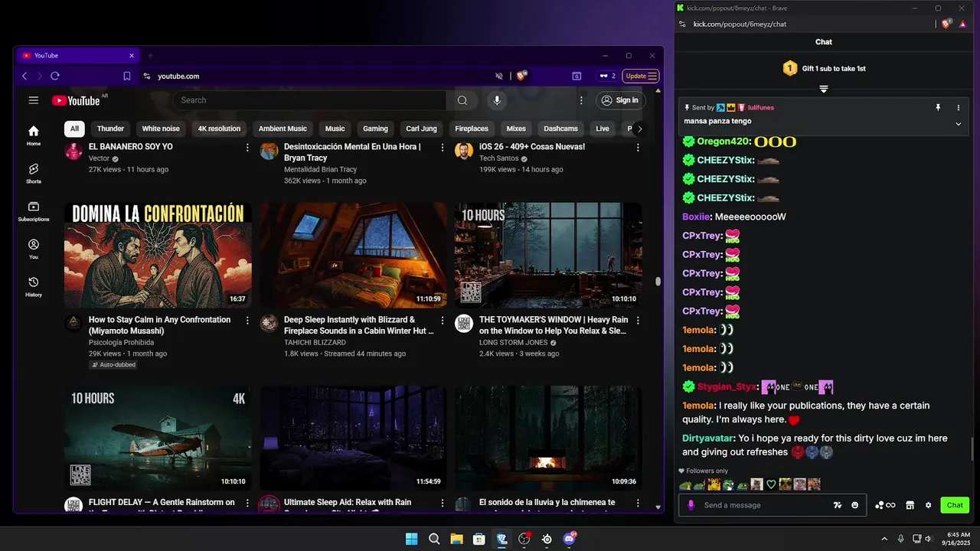
Task: Open the private windows glasses indicator showing 2
Action: [x=607, y=76]
